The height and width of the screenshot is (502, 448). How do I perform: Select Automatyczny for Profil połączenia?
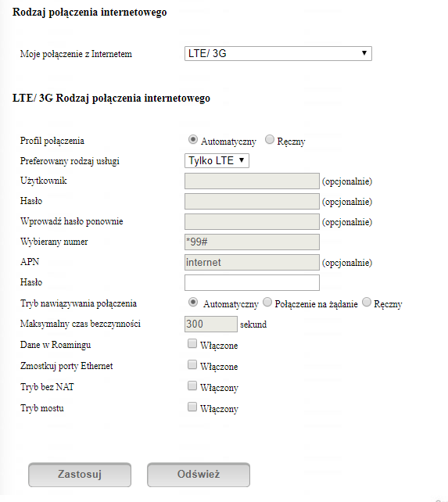click(193, 140)
